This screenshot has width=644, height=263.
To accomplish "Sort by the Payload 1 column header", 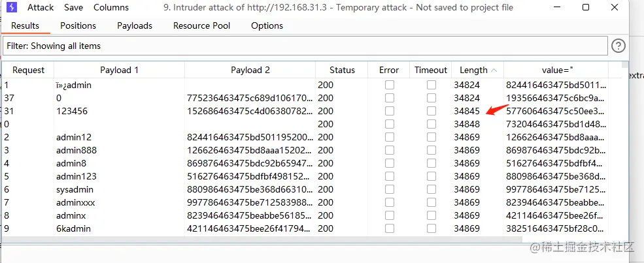I will click(119, 70).
